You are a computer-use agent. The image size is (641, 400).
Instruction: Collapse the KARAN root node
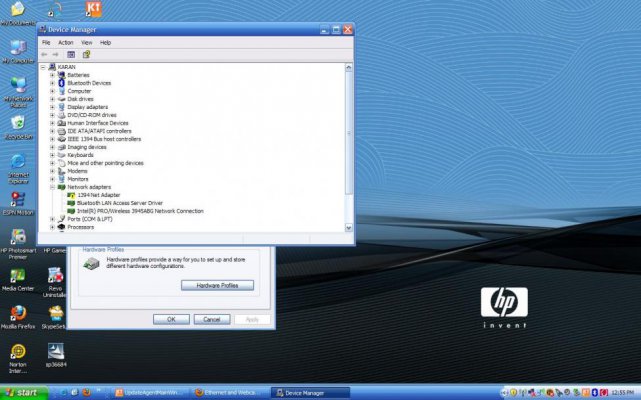[43, 67]
